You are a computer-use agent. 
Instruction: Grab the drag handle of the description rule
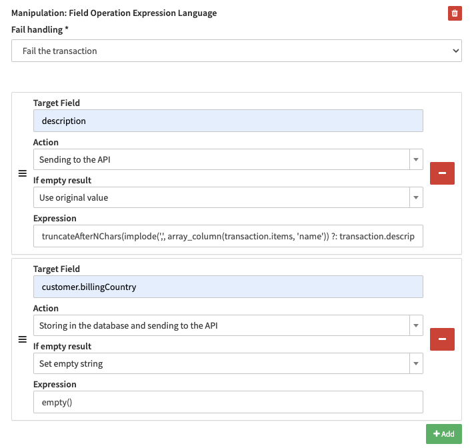(22, 173)
